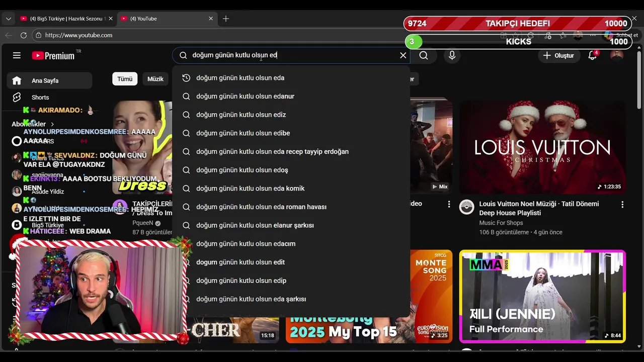Close the Big5 Türkiye tab
The image size is (644, 362).
[111, 19]
